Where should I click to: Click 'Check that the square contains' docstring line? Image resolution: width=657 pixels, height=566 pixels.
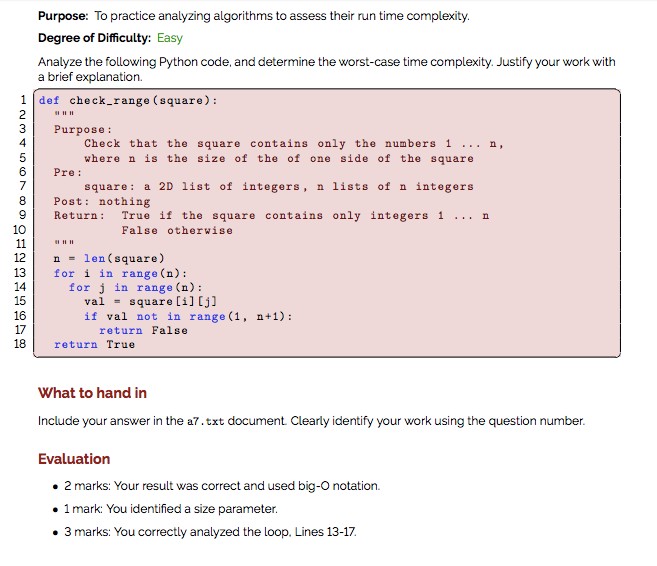[293, 144]
